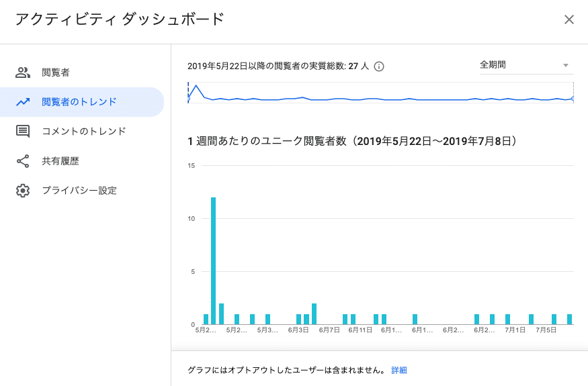Click the y-axis value 15
Viewport: 588px width, 386px height.
click(192, 166)
